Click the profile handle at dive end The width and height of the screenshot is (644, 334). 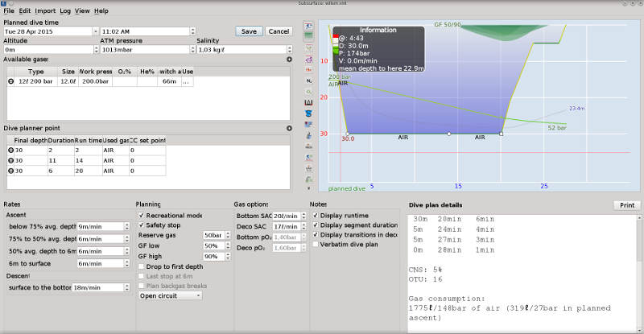[x=502, y=134]
